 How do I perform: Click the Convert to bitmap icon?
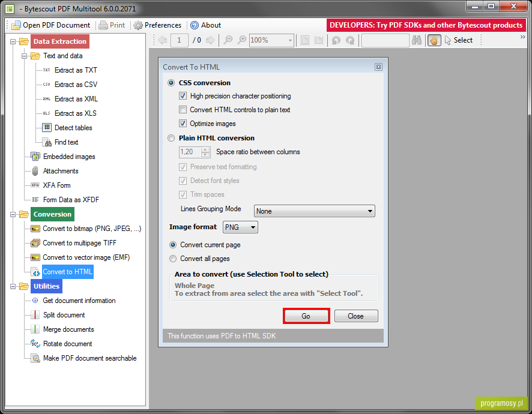coord(35,229)
